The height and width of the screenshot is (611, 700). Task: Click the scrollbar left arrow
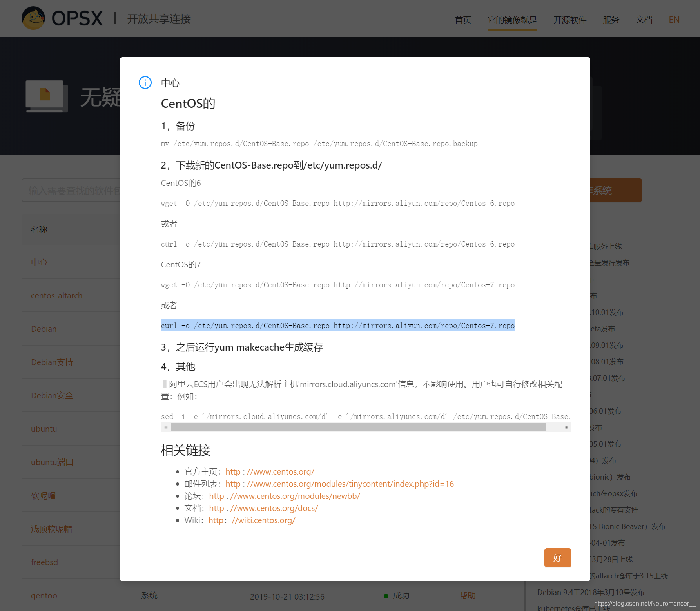[x=166, y=427]
